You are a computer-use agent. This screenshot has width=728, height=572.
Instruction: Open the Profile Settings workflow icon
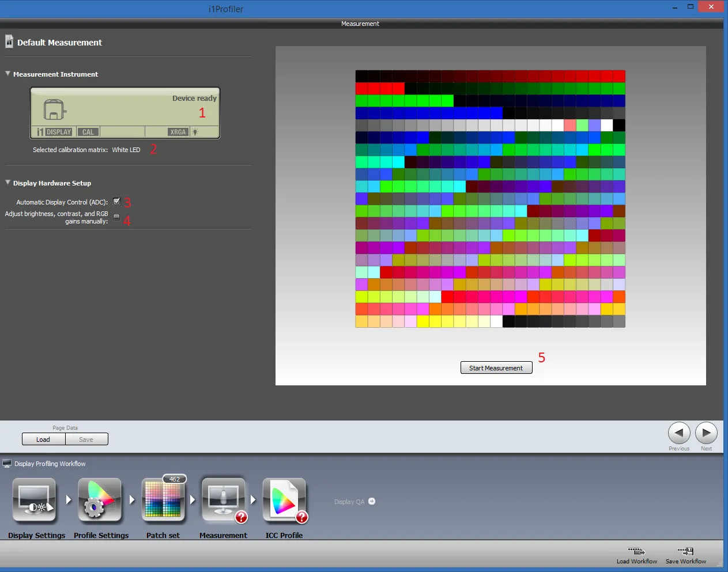click(x=100, y=501)
